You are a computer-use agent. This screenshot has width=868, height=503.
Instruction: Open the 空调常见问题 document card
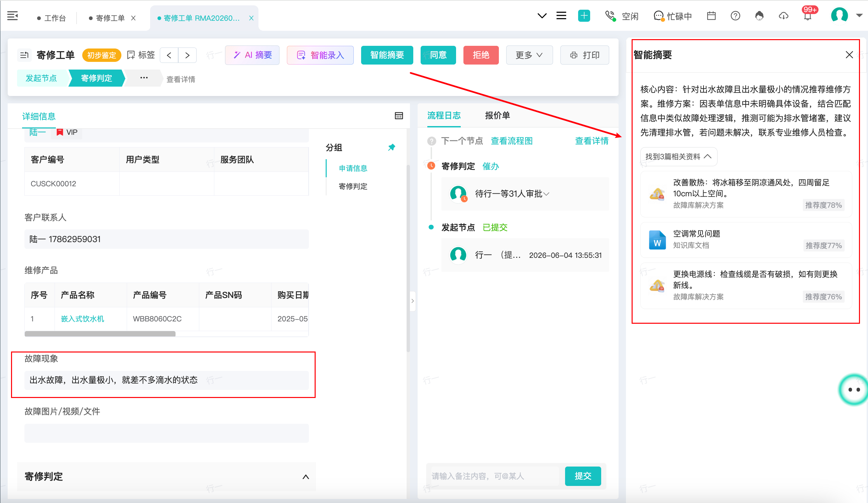pyautogui.click(x=746, y=240)
